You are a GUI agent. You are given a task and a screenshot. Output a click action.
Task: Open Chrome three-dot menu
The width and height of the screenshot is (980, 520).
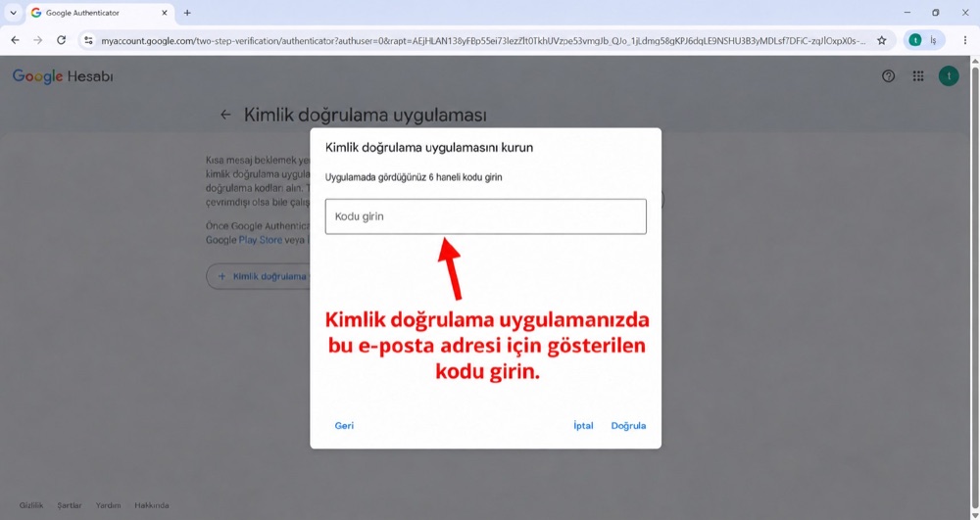pyautogui.click(x=965, y=40)
